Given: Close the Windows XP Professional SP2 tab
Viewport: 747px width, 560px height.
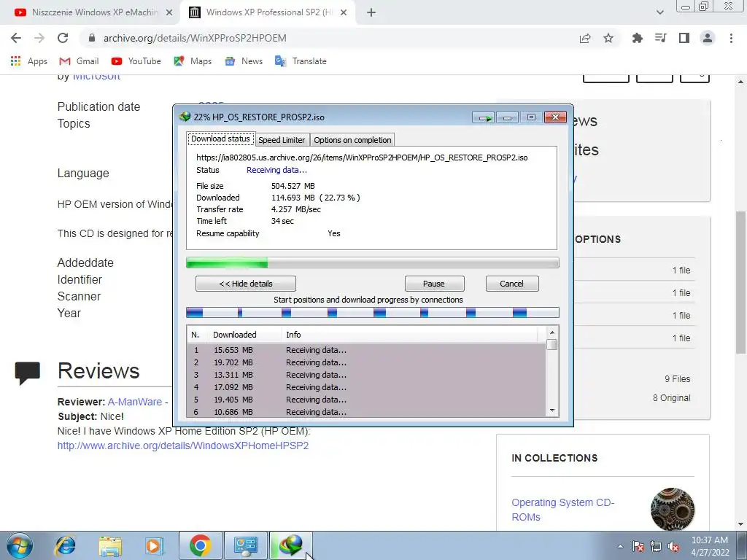Looking at the screenshot, I should (x=344, y=12).
